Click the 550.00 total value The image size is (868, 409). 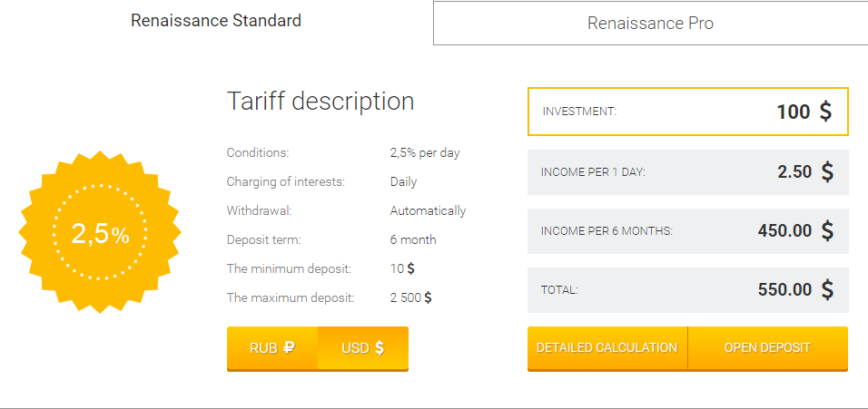click(x=784, y=290)
